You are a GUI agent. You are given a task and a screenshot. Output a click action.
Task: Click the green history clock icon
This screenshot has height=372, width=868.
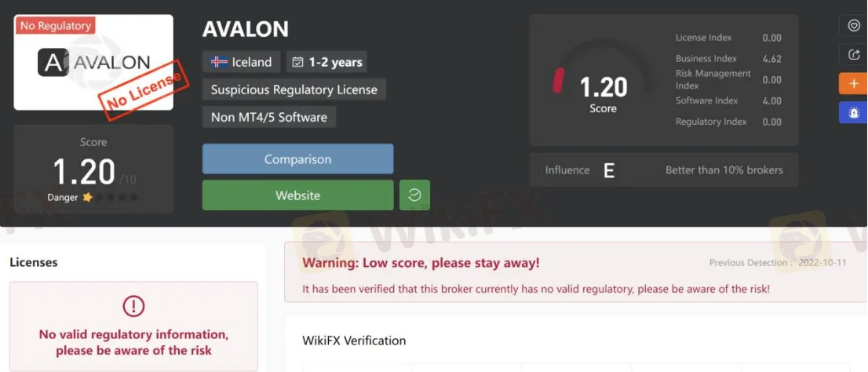[414, 195]
